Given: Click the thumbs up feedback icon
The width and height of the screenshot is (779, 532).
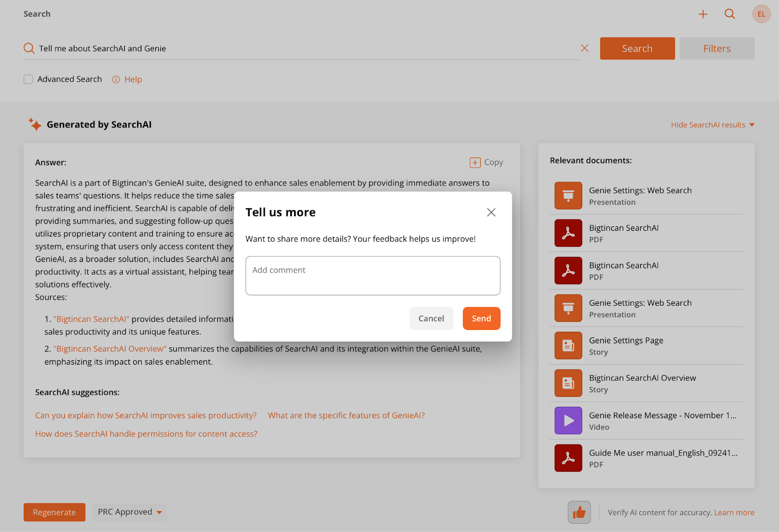Looking at the screenshot, I should tap(579, 513).
